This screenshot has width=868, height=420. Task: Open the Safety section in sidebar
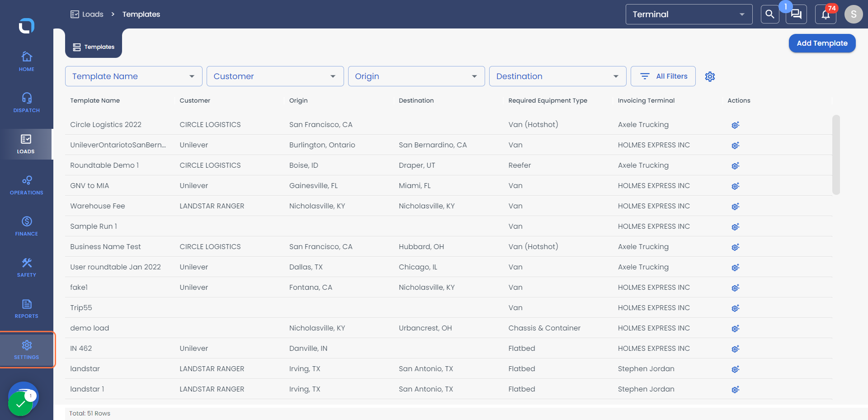coord(27,268)
